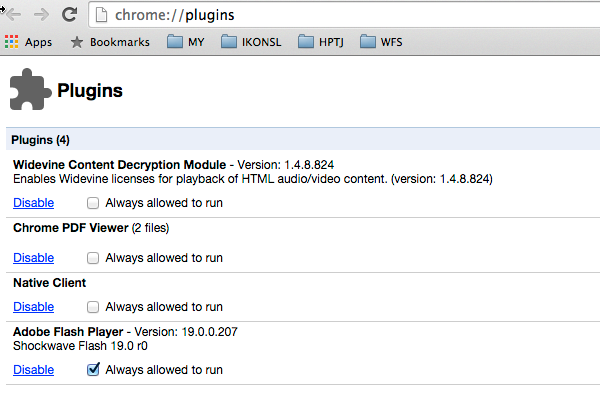
Task: Click the browser back arrow
Action: click(x=14, y=15)
